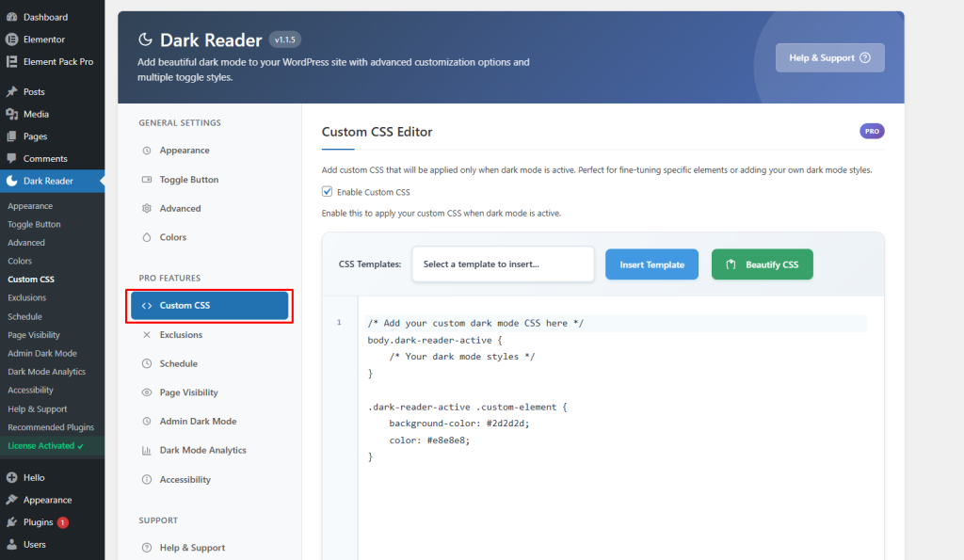964x560 pixels.
Task: Open the Colors settings tab
Action: click(x=210, y=237)
